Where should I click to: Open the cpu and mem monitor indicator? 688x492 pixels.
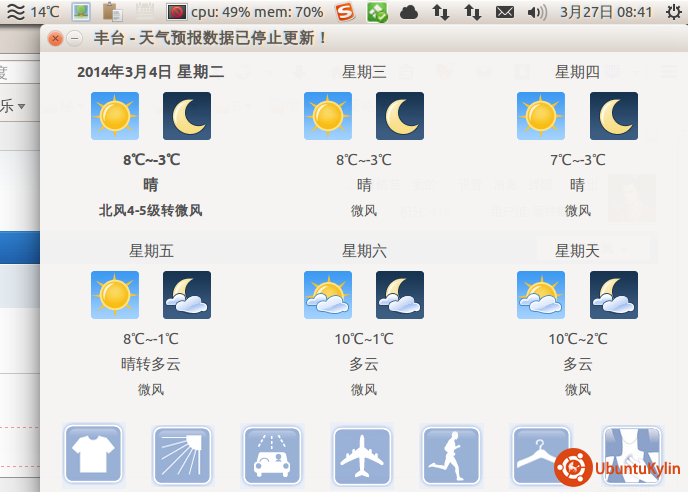coord(245,12)
